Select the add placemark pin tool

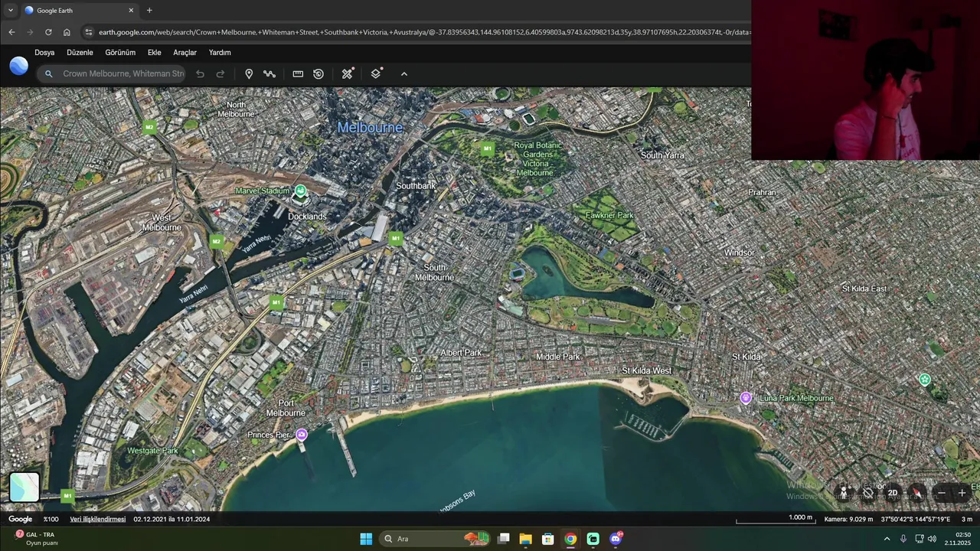coord(249,73)
